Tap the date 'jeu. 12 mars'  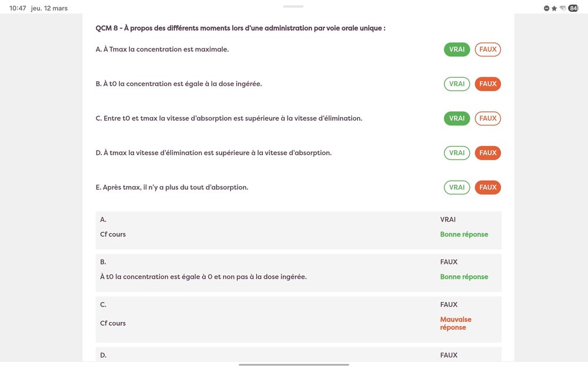[x=48, y=8]
